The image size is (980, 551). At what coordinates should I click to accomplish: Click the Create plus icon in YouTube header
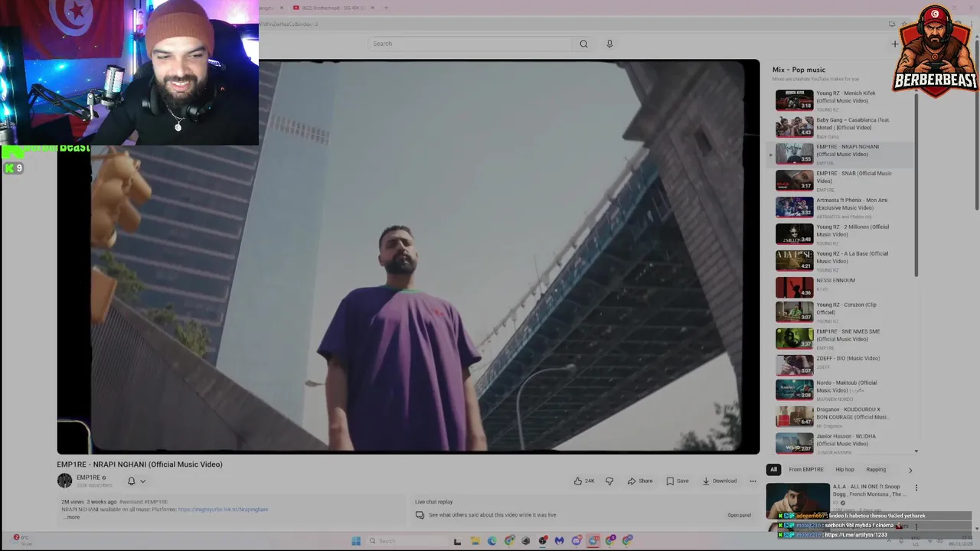tap(894, 44)
